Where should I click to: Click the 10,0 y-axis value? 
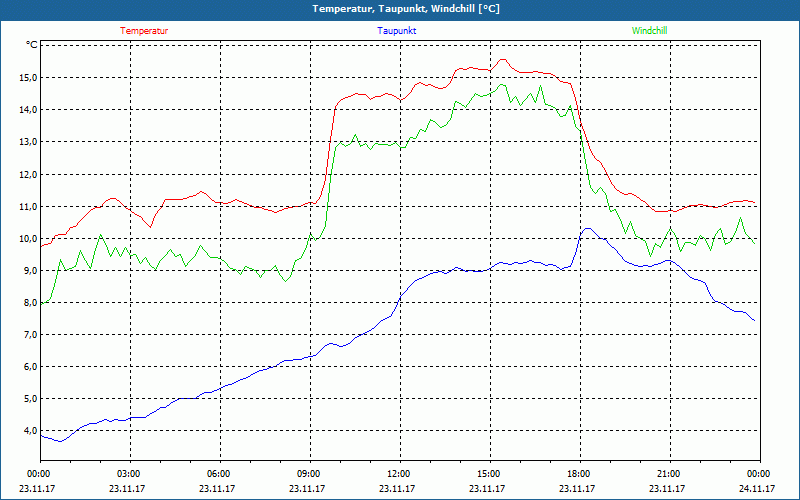tap(28, 239)
